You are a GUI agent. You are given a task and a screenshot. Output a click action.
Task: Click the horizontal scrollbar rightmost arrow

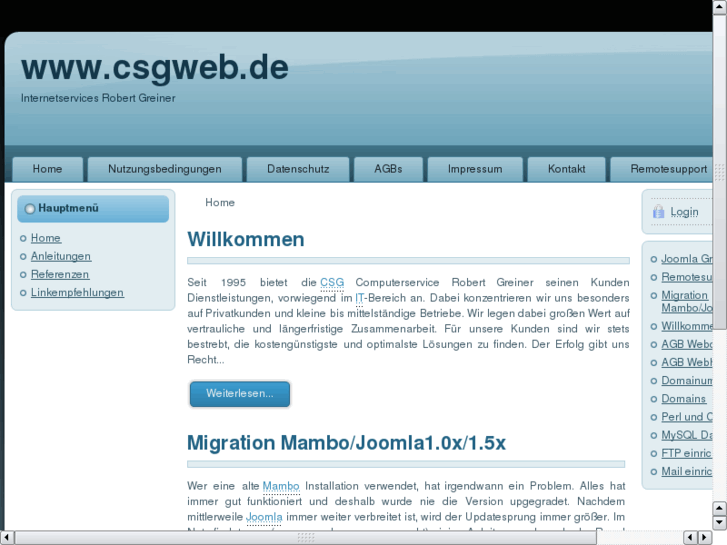(705, 538)
